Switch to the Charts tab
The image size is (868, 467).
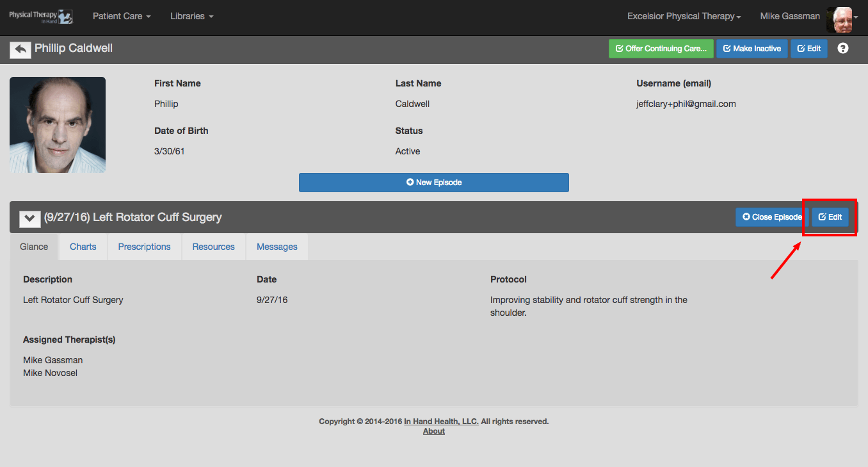pos(83,247)
